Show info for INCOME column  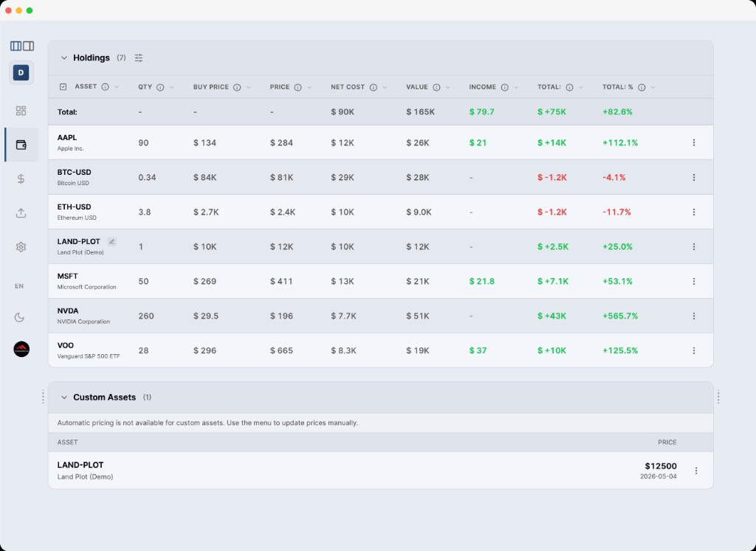click(505, 87)
